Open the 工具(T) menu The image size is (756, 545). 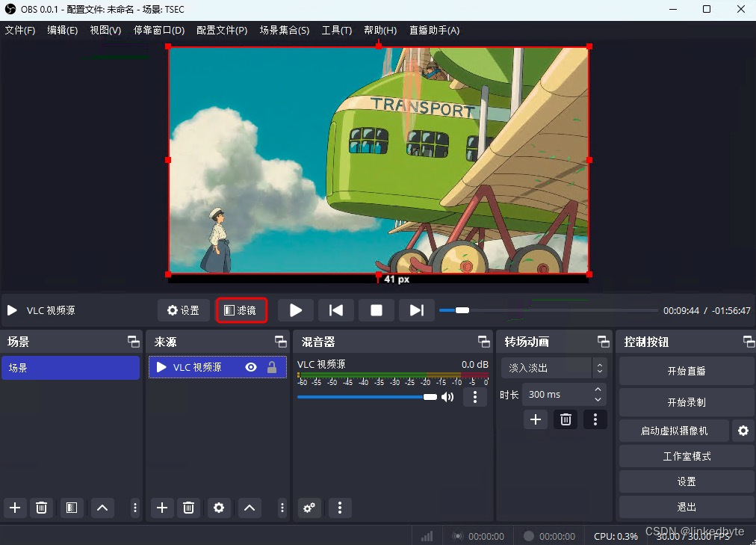pos(336,31)
